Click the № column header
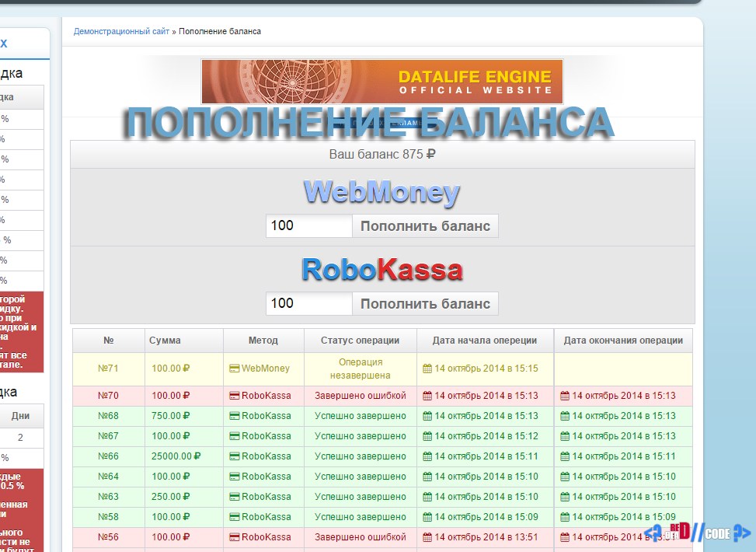 109,341
